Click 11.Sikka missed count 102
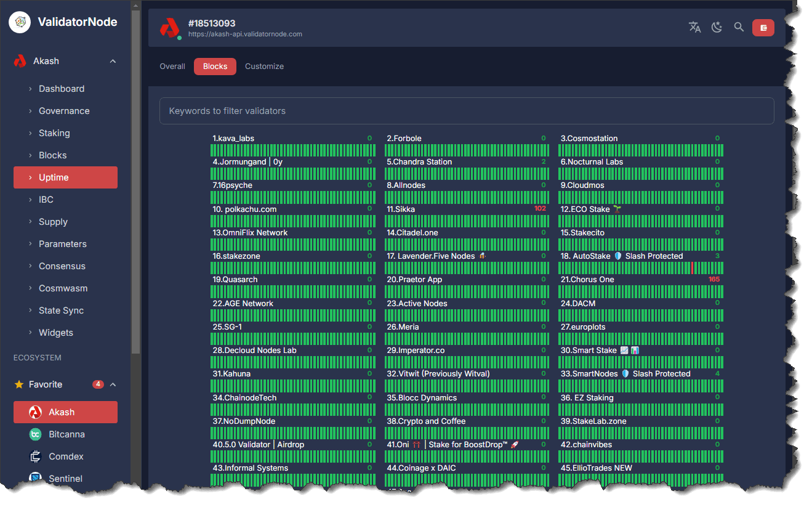 point(540,209)
